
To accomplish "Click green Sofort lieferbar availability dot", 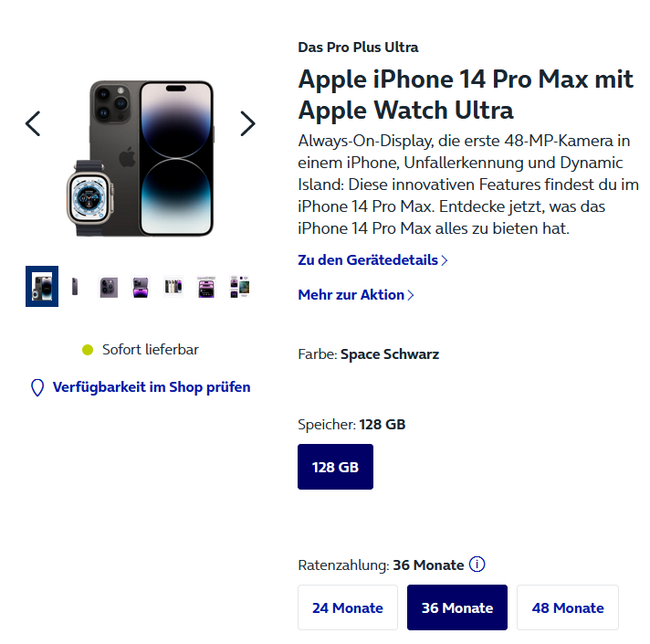I will click(x=88, y=350).
